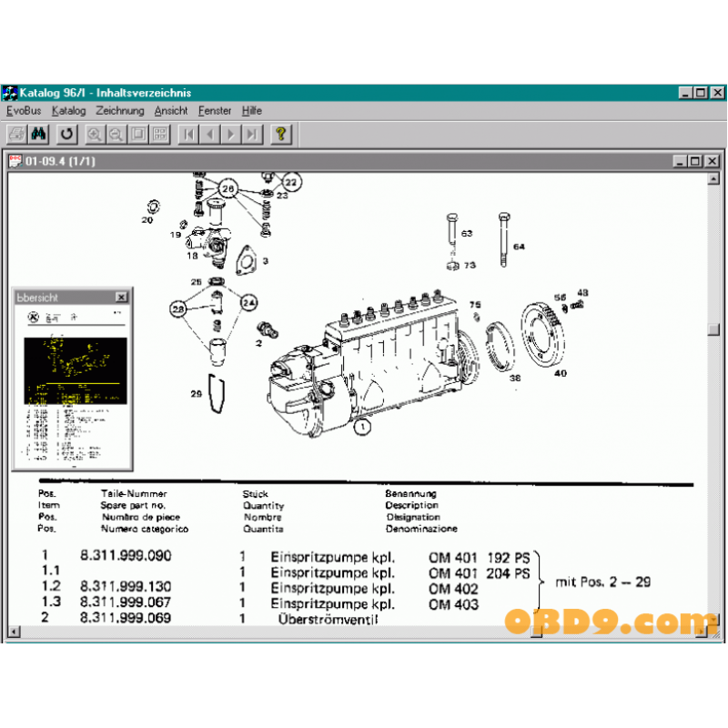Click the Überströmventil description text
Screen dimensions: 728x728
coord(329,619)
